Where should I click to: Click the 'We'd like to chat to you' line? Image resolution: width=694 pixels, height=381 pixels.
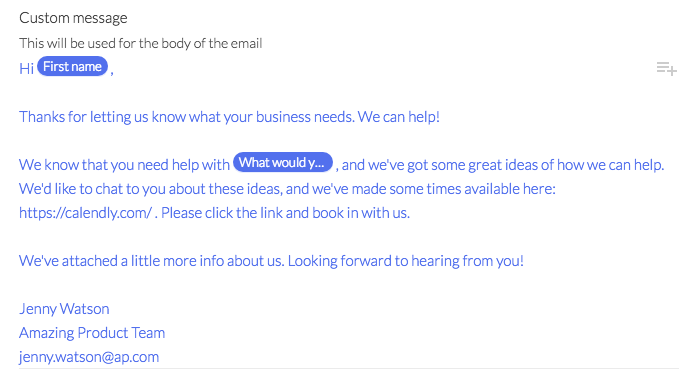287,189
